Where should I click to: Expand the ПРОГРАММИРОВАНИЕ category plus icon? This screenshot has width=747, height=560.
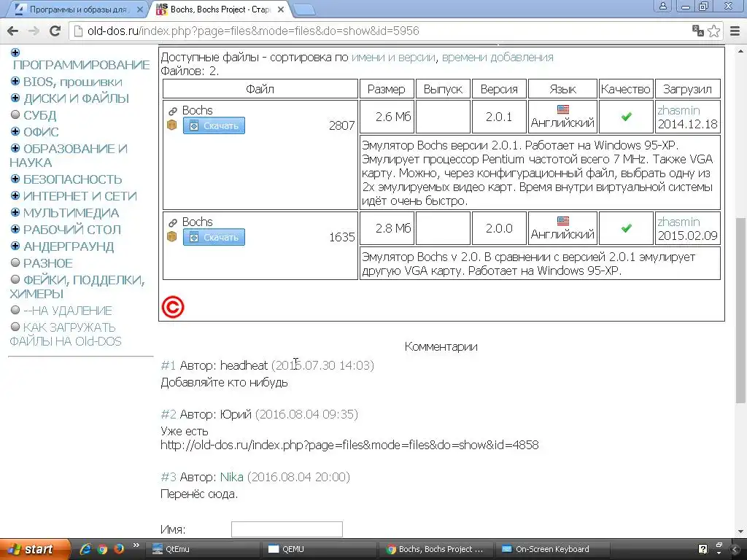pos(15,52)
